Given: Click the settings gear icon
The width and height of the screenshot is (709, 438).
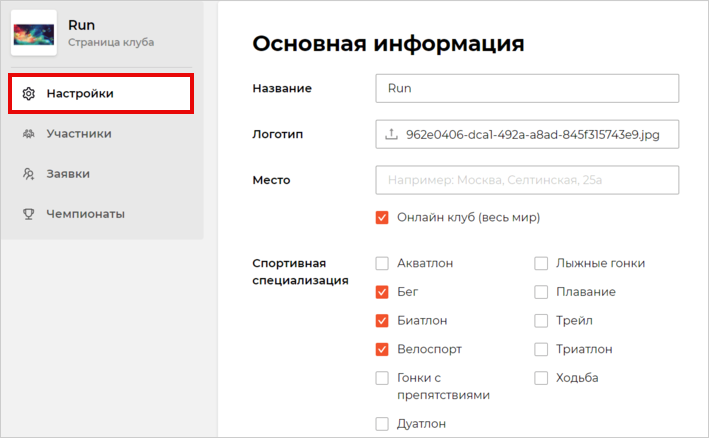Looking at the screenshot, I should [x=28, y=94].
